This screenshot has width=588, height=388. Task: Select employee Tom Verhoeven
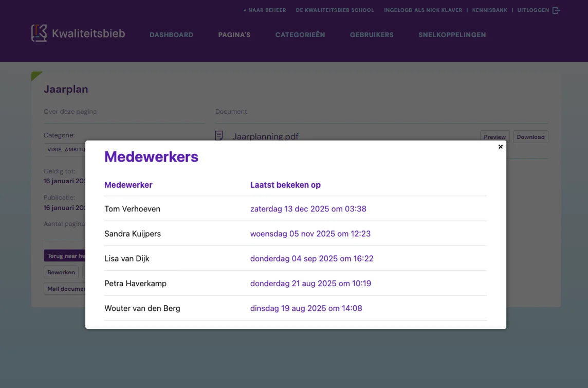coord(133,209)
